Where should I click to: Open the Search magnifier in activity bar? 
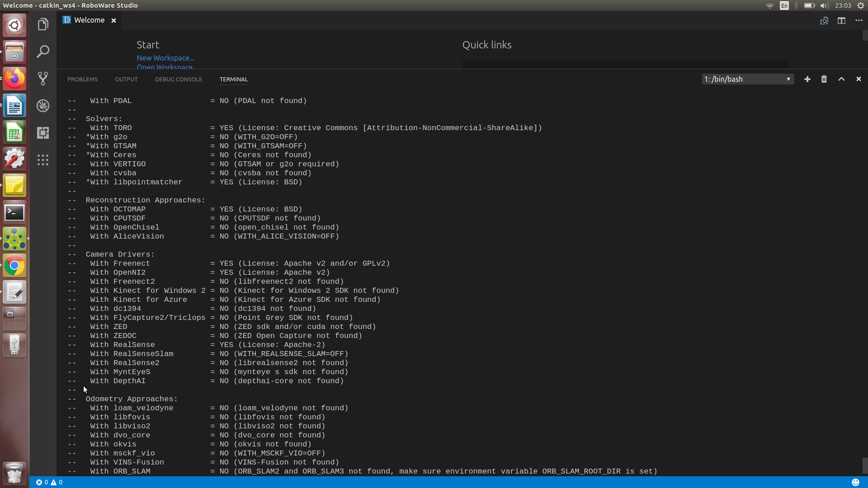(x=43, y=52)
